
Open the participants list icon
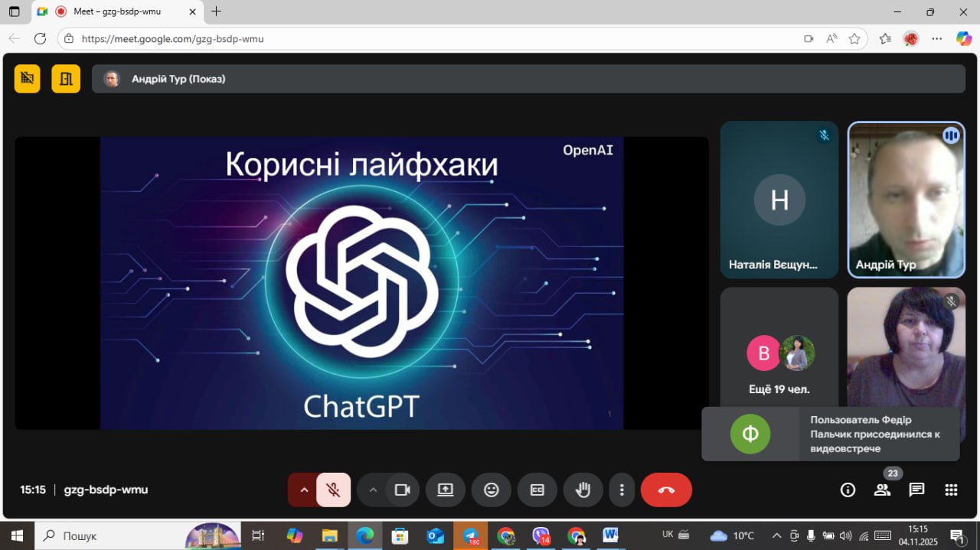[x=882, y=490]
